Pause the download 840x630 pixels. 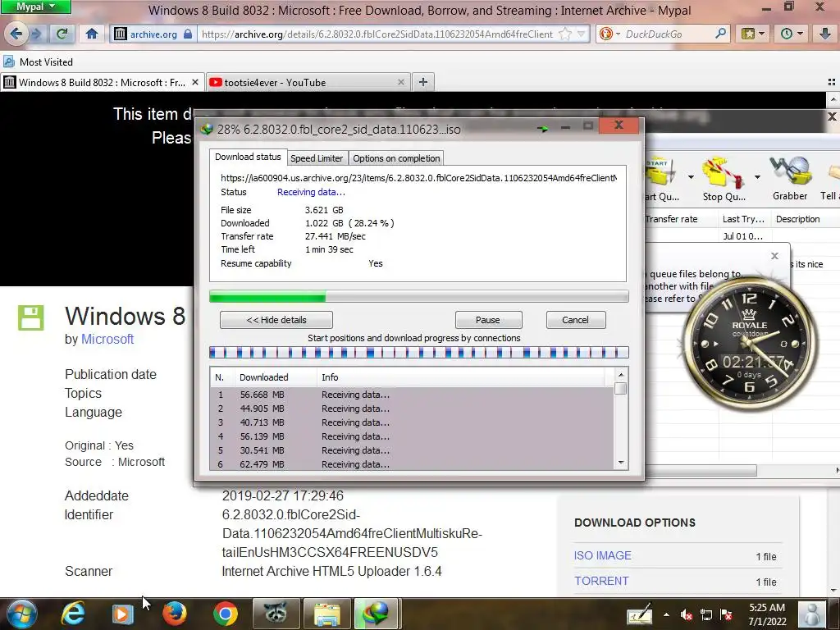coord(488,320)
